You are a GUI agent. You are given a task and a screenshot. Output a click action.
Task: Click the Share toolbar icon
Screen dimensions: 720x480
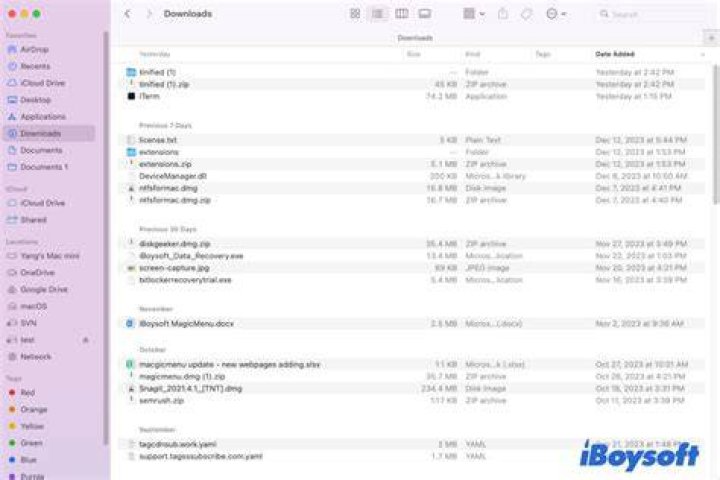(x=503, y=14)
